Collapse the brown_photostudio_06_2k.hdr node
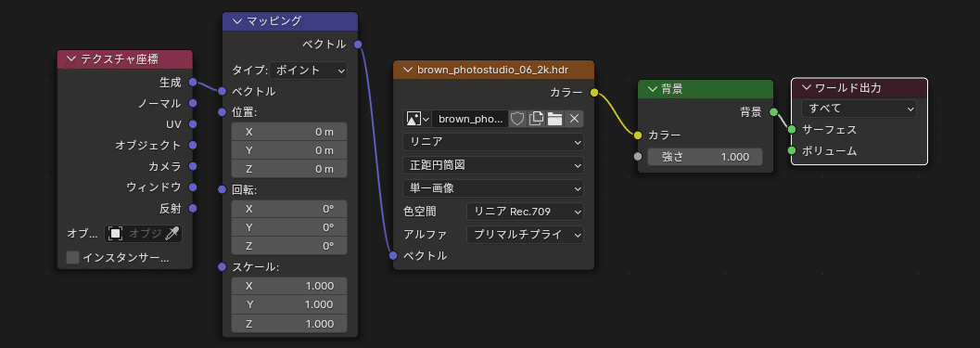Screen dimensions: 980x348 (408, 70)
